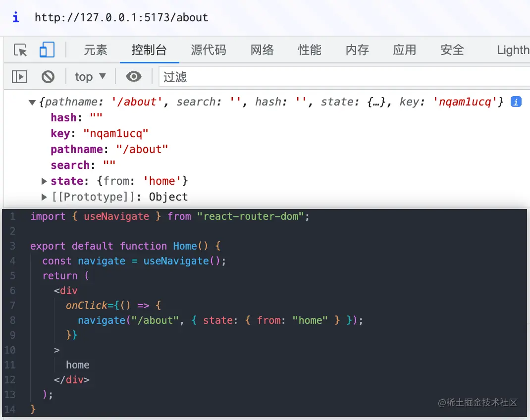Click the useNavigate import on line 1

coord(116,216)
